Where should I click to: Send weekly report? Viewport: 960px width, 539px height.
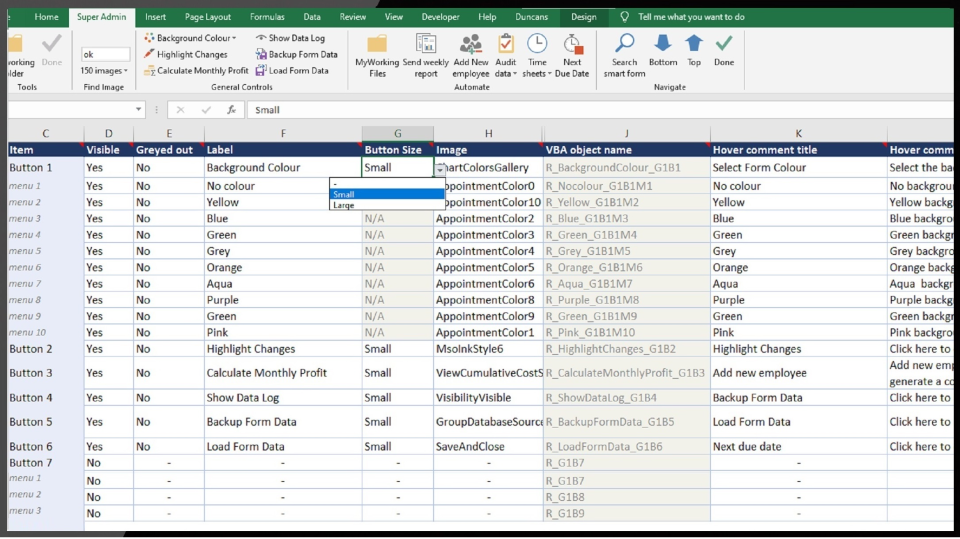click(426, 56)
